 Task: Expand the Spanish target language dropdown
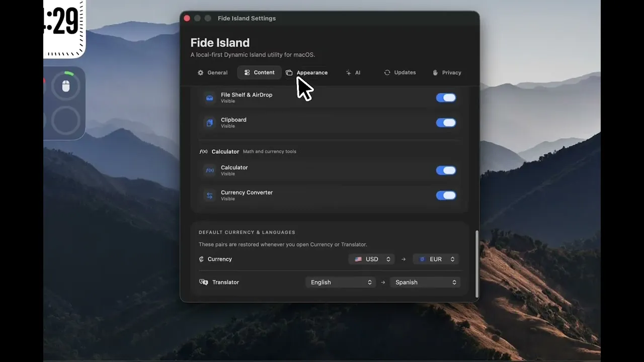[x=425, y=282]
